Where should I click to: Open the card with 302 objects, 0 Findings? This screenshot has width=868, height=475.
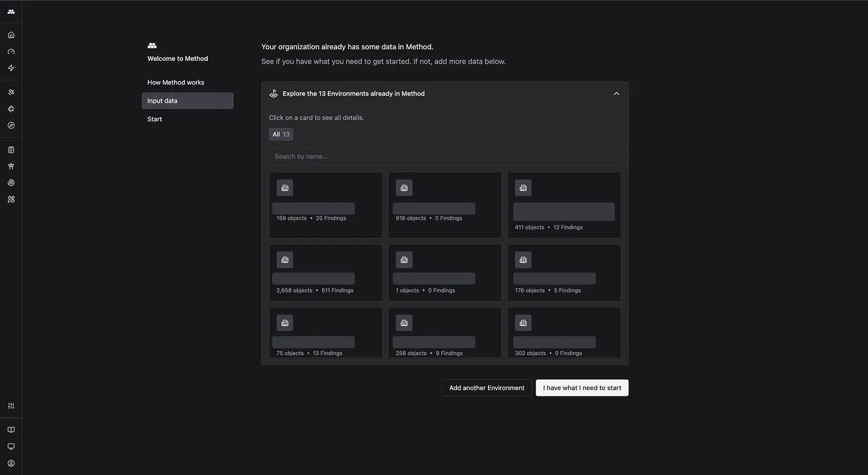click(564, 333)
